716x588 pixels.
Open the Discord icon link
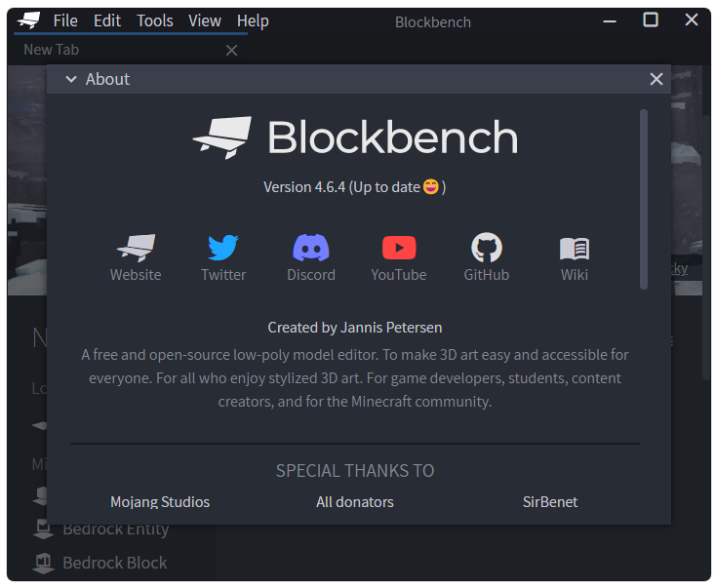pos(311,248)
